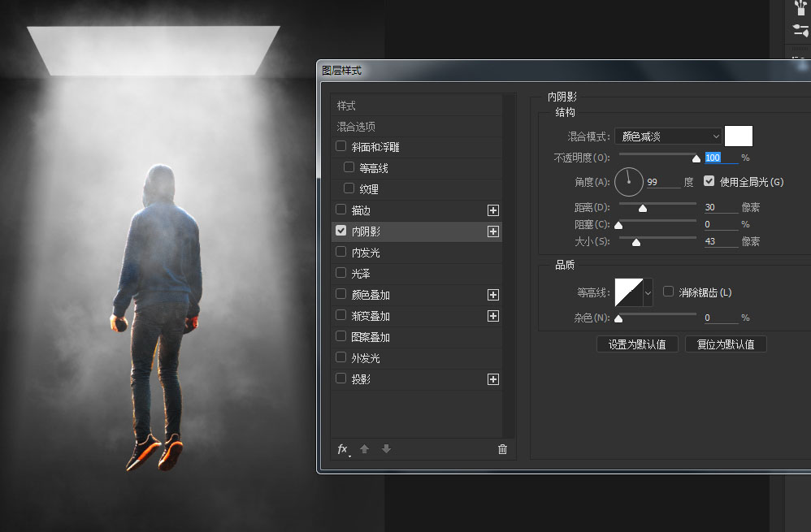
Task: Add another 描边 effect with plus icon
Action: pos(493,210)
